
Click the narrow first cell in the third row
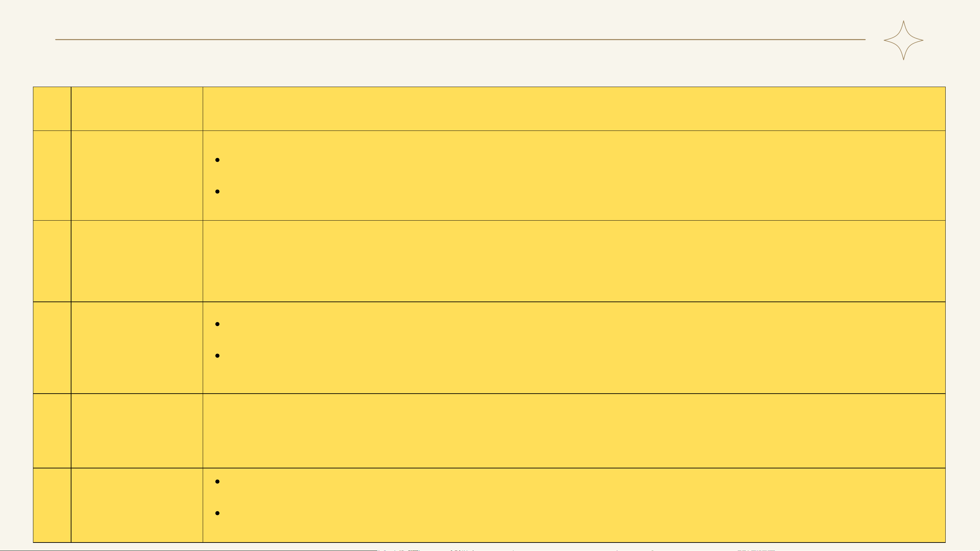[x=52, y=261]
